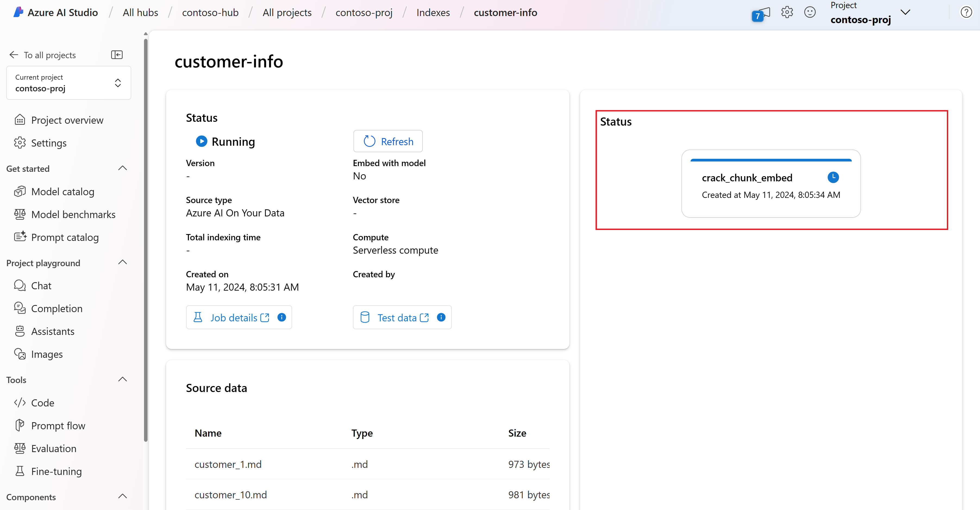Image resolution: width=980 pixels, height=510 pixels.
Task: Collapse the Components section
Action: click(123, 496)
